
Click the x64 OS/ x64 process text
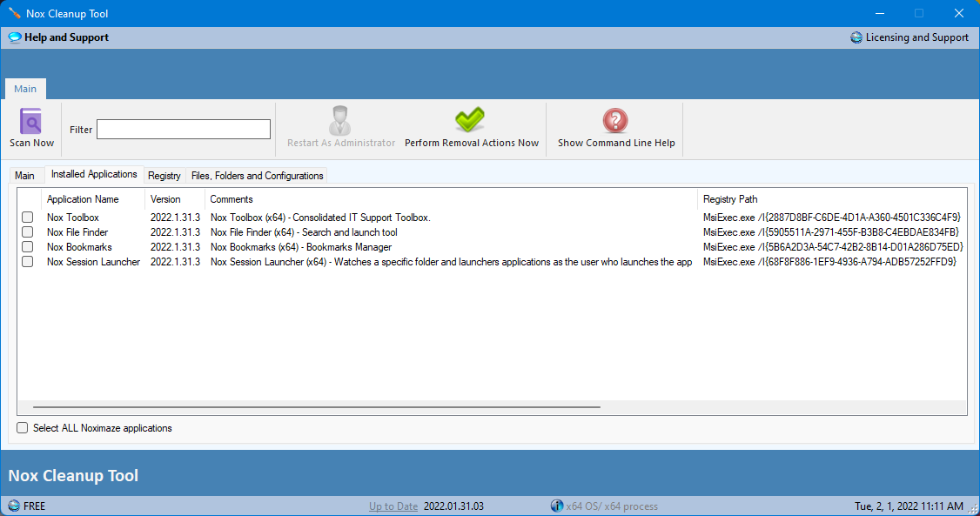tap(612, 506)
